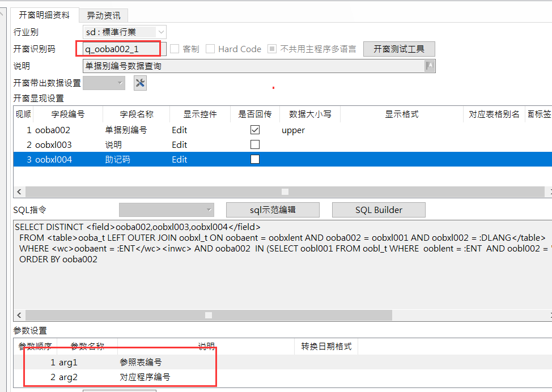
Task: Select the 开窗明细资料 tab
Action: tap(44, 16)
